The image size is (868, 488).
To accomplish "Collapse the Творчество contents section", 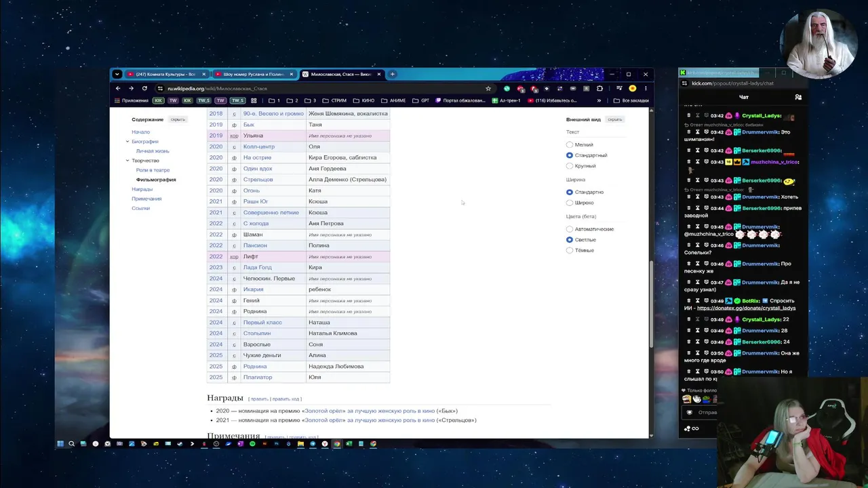I will click(127, 161).
